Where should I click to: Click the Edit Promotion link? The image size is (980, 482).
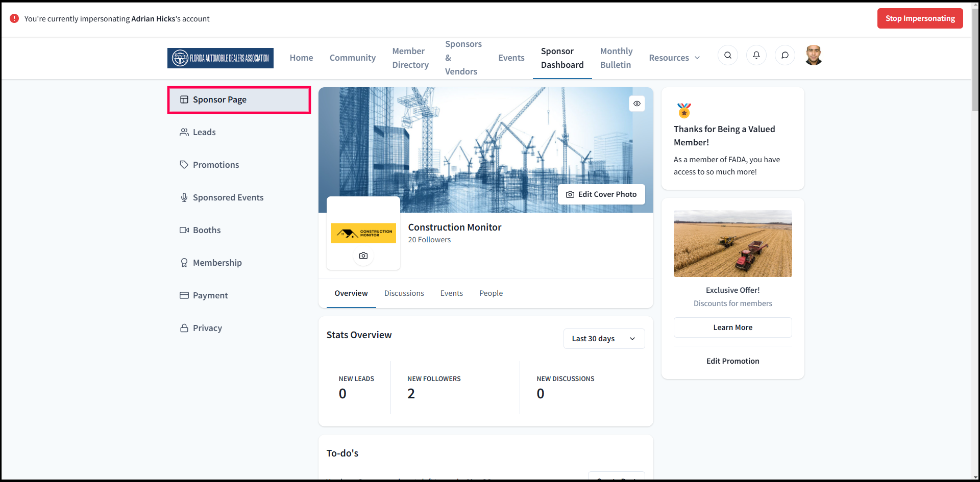(x=733, y=361)
